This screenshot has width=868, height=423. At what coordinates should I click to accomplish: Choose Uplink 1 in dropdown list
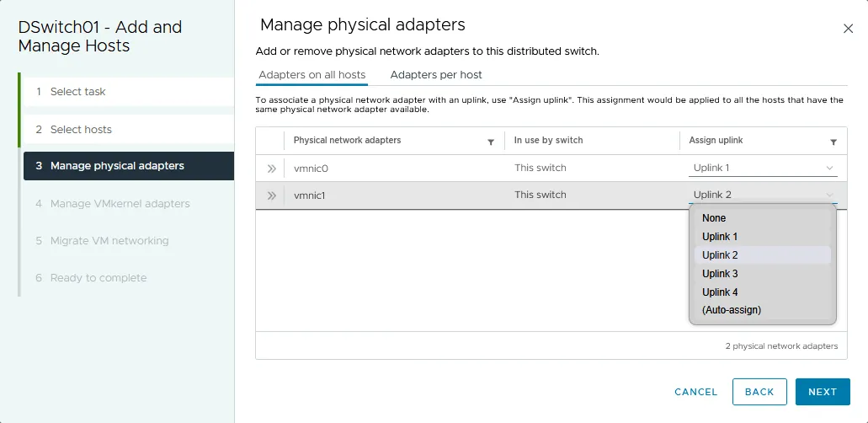point(762,237)
